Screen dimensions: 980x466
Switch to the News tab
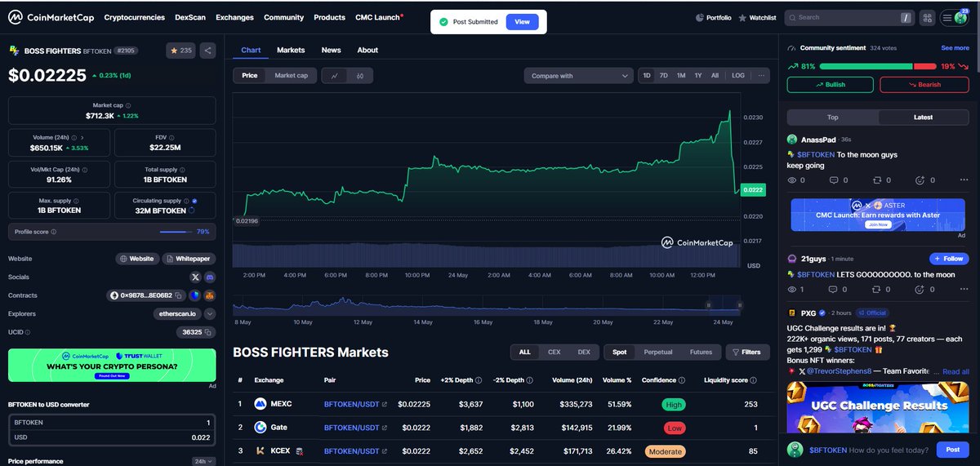(x=331, y=50)
